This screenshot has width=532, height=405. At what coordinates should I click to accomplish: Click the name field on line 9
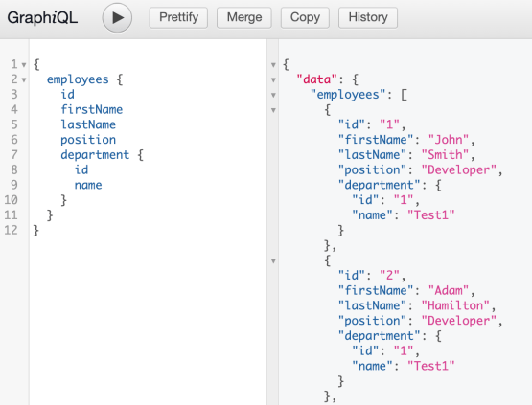pos(88,185)
